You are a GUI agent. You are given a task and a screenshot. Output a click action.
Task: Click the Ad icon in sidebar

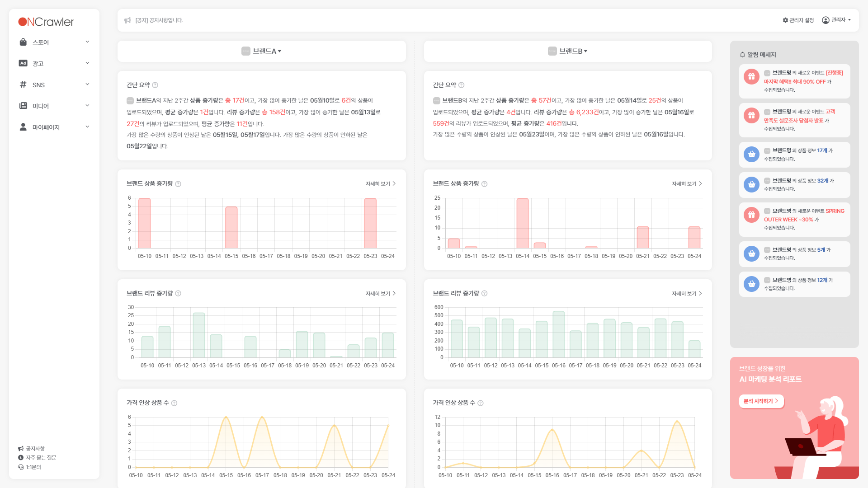[x=23, y=63]
